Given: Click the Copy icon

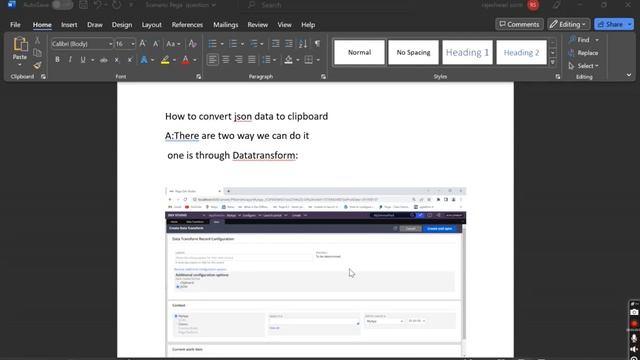Looking at the screenshot, I should click(37, 53).
